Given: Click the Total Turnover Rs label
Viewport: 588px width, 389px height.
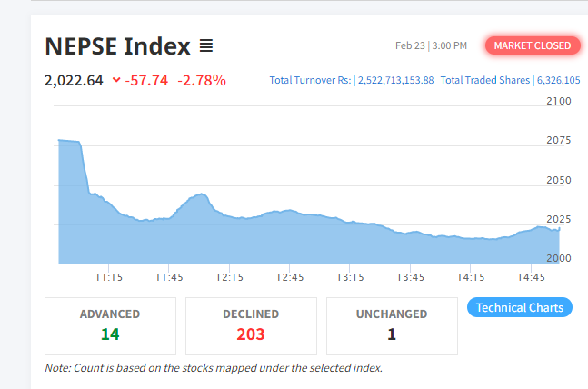Looking at the screenshot, I should click(310, 80).
